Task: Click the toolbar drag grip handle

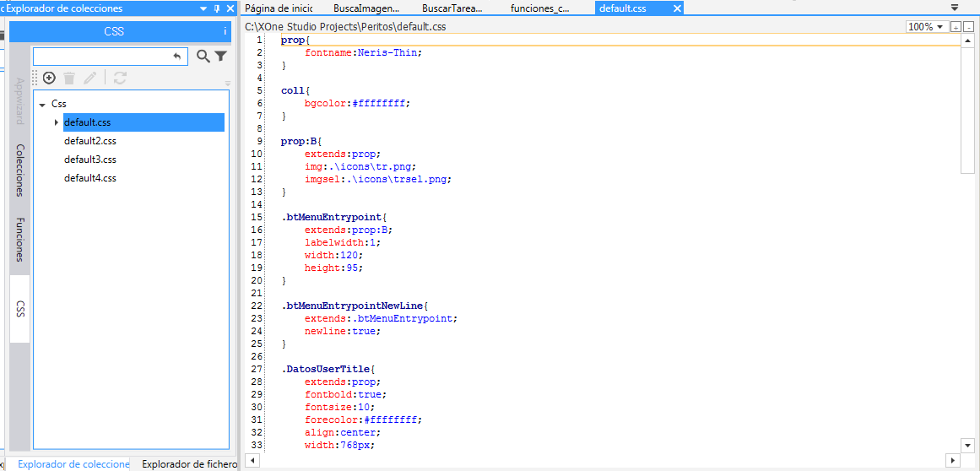Action: click(35, 78)
